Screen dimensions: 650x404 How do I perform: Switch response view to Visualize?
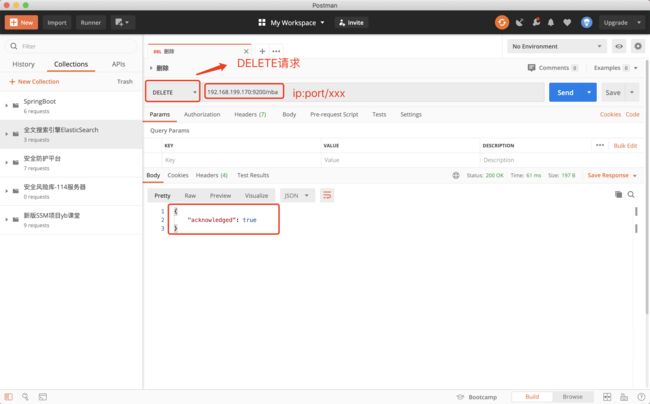point(256,196)
